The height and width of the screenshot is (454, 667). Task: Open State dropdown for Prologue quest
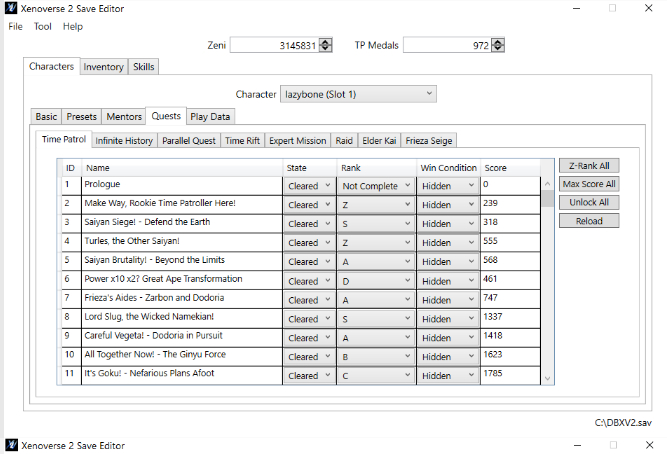click(x=309, y=186)
